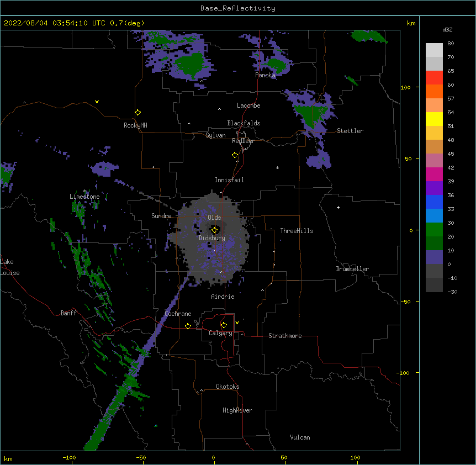Click the bright green 20-30 dBZ legend swatch
This screenshot has width=476, height=465.
point(434,230)
